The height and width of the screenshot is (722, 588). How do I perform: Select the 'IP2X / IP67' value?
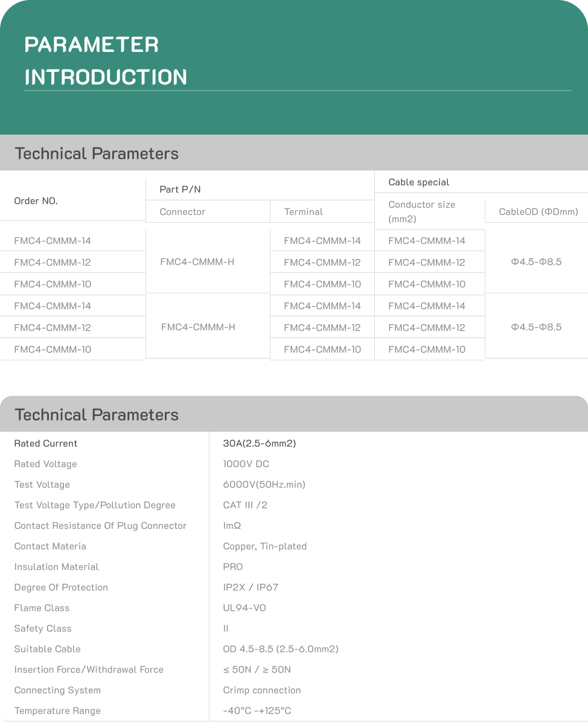tap(251, 587)
